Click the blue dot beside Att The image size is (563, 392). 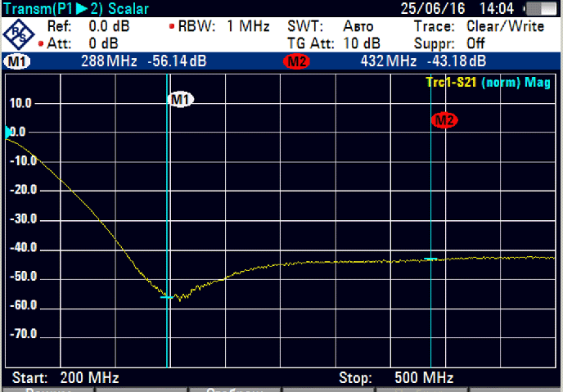pyautogui.click(x=42, y=42)
